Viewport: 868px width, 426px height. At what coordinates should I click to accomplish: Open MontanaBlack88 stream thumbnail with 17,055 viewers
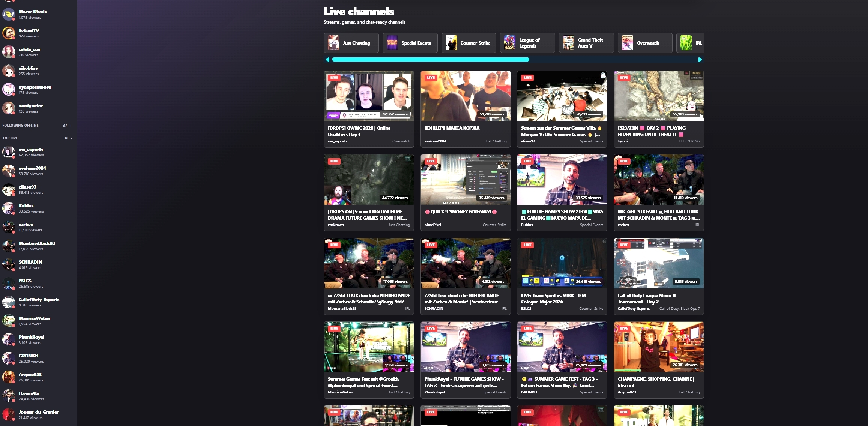coord(369,263)
